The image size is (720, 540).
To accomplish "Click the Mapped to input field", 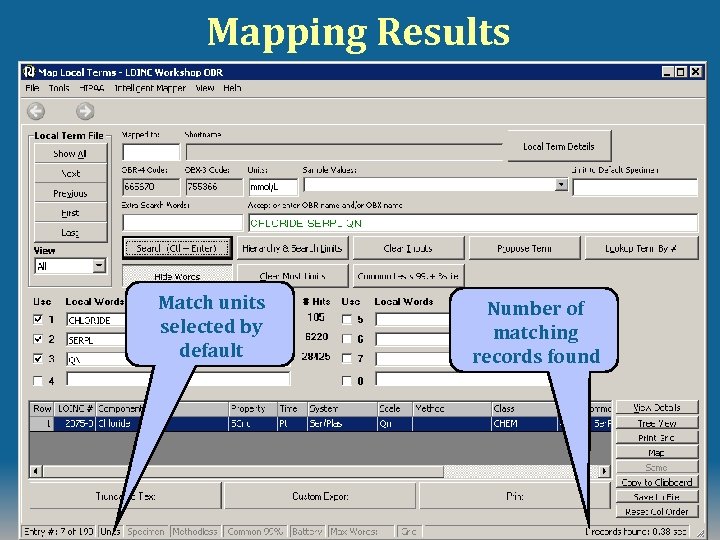I will point(151,152).
